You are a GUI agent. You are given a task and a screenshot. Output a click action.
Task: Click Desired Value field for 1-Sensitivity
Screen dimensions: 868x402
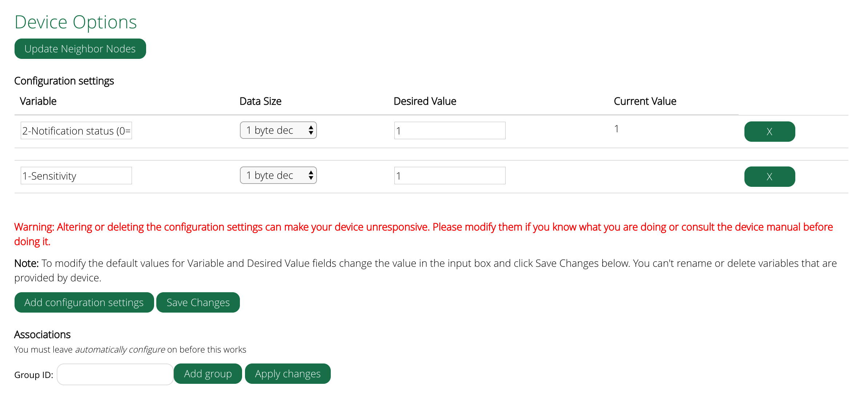(449, 176)
